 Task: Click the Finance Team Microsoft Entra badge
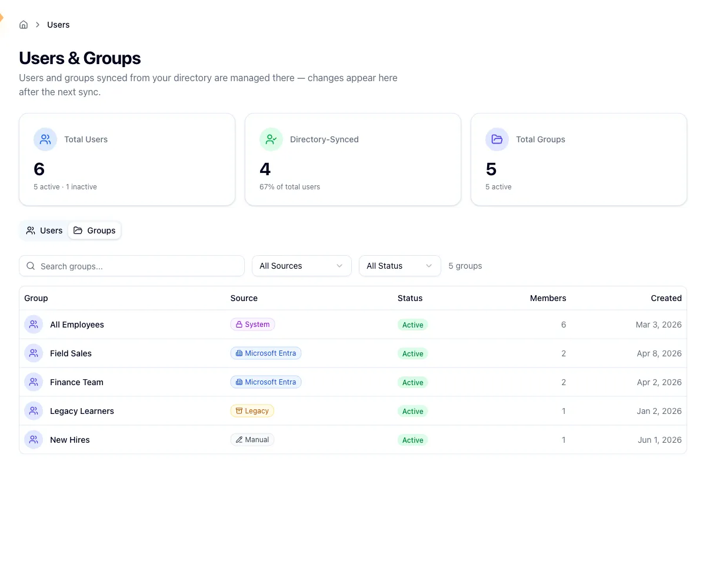tap(266, 382)
